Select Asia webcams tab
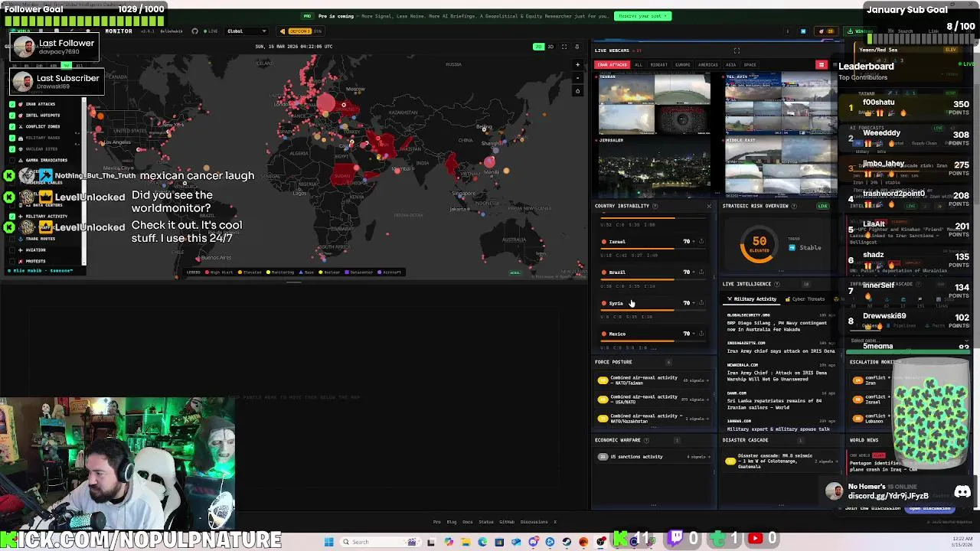This screenshot has height=551, width=980. 731,65
